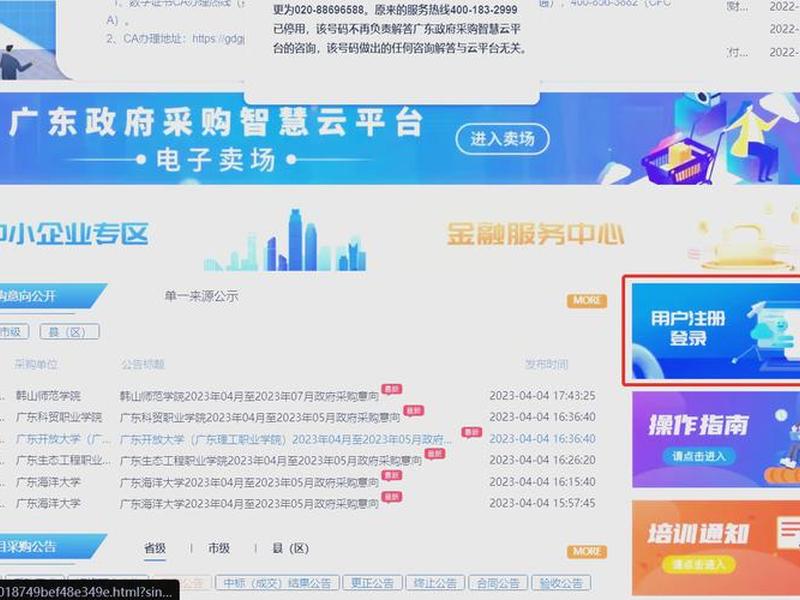The height and width of the screenshot is (600, 800).
Task: Click the 最新 badge on 广东开放大学 row
Action: click(x=471, y=432)
